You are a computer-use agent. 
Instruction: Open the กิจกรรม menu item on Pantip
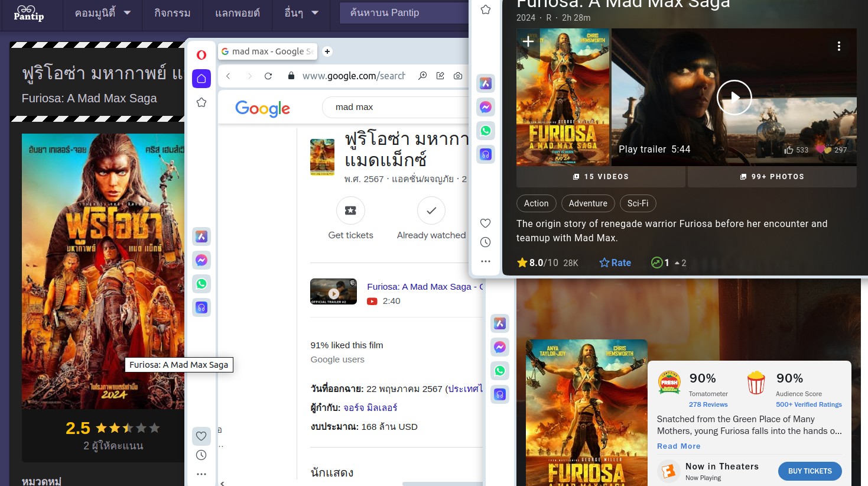point(172,12)
